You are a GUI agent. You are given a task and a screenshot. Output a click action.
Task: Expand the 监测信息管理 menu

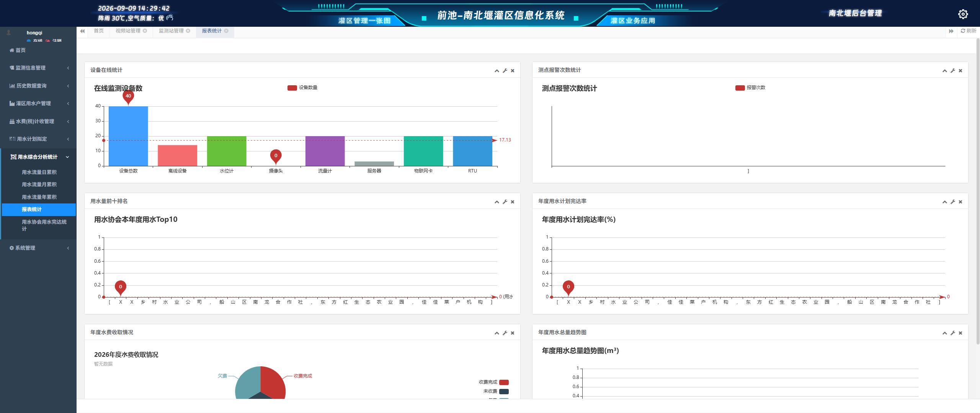38,68
